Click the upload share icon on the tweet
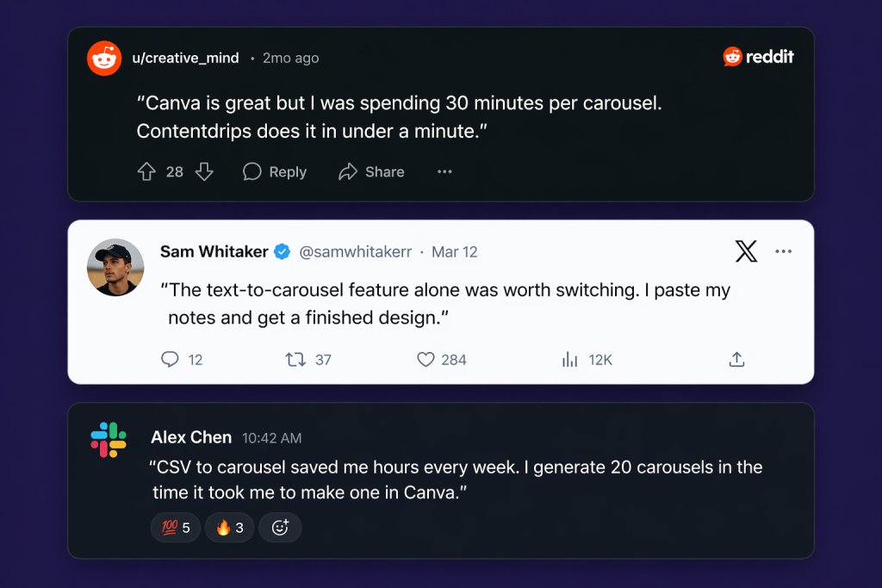 (x=736, y=360)
